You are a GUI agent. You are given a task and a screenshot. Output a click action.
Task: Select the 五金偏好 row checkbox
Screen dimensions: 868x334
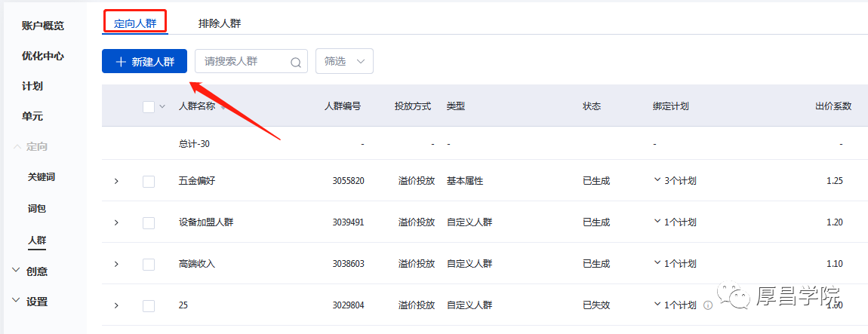pos(149,182)
